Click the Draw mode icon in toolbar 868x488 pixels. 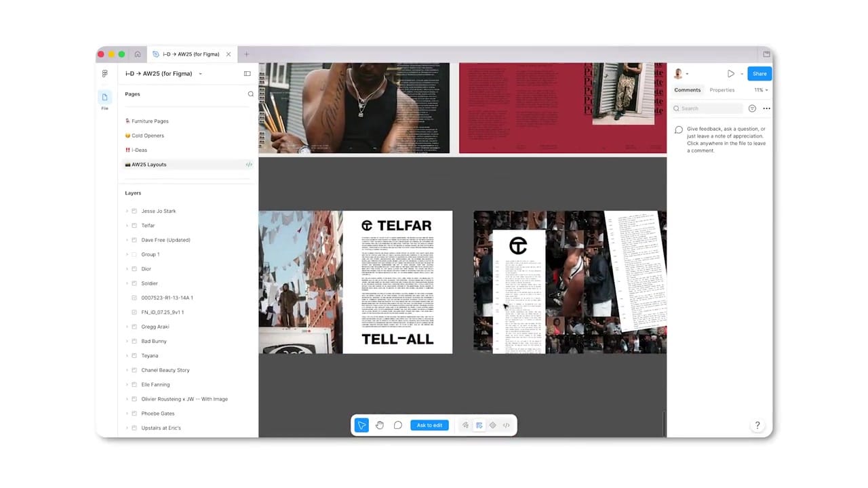[x=465, y=425]
